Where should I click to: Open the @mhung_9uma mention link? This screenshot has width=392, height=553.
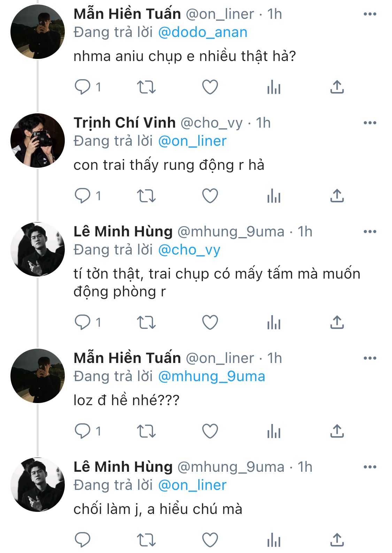pyautogui.click(x=211, y=377)
